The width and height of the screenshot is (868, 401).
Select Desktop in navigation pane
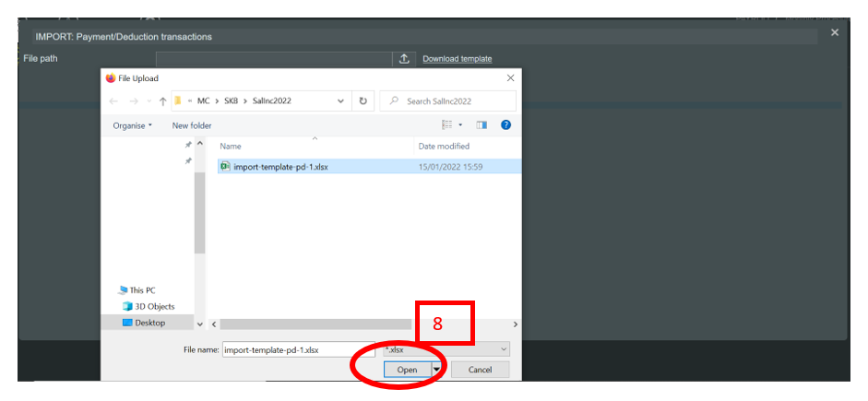tap(145, 323)
